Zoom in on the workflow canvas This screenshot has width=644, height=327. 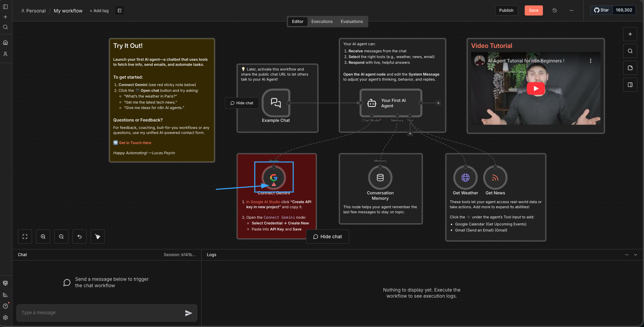[43, 237]
